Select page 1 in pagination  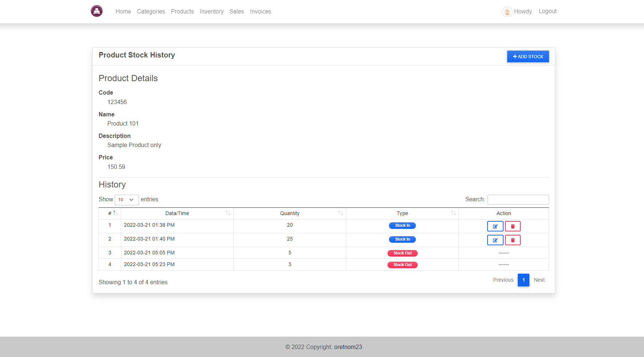pyautogui.click(x=524, y=280)
